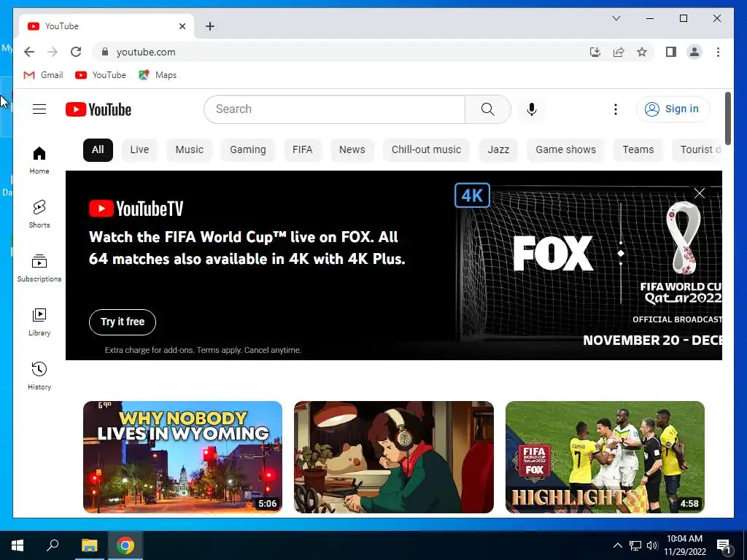Bookmark this page with star icon
747x560 pixels.
[642, 52]
